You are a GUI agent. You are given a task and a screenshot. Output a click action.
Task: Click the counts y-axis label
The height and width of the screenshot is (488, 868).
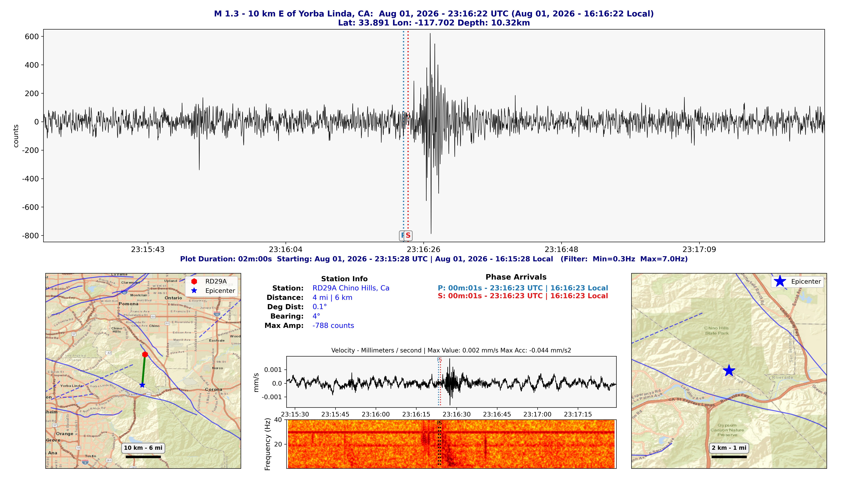16,136
